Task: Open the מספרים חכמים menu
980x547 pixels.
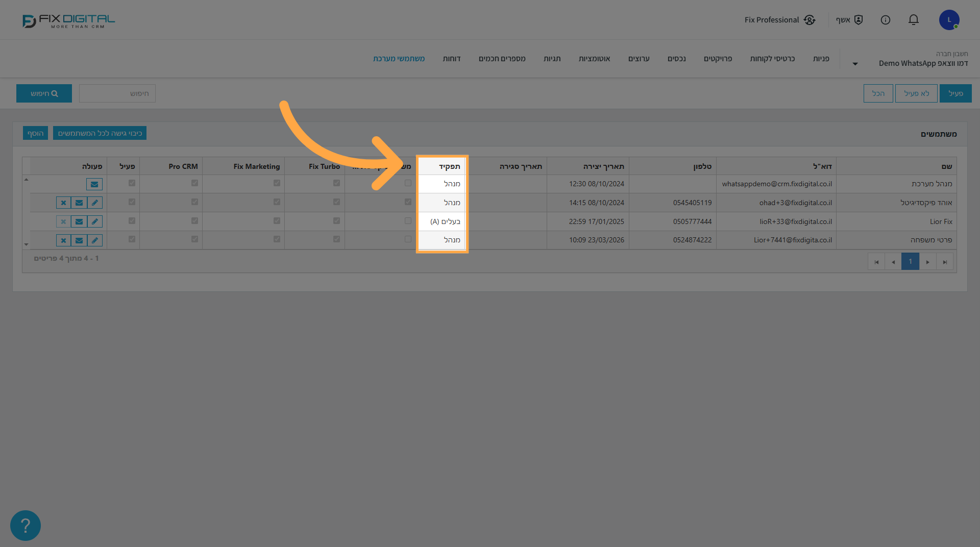Action: tap(502, 59)
